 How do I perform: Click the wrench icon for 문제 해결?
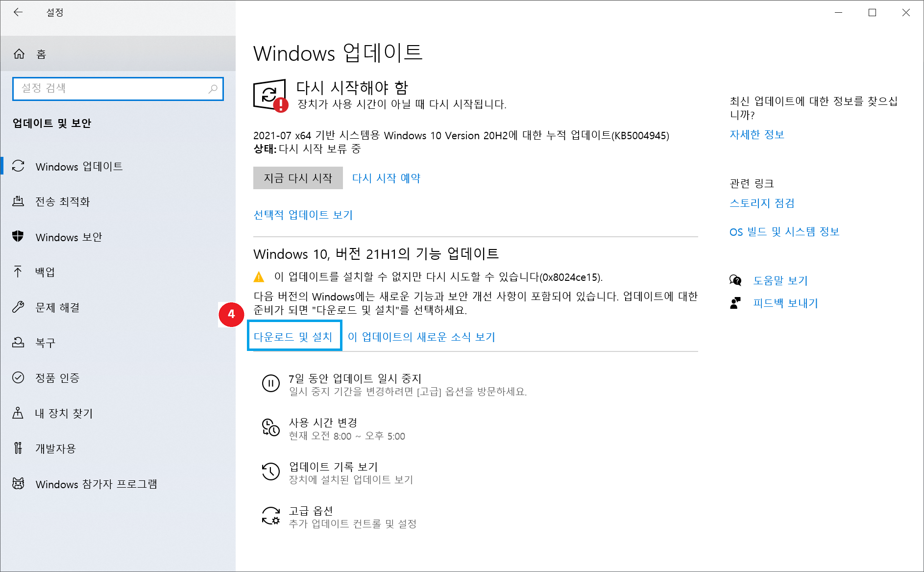tap(18, 307)
